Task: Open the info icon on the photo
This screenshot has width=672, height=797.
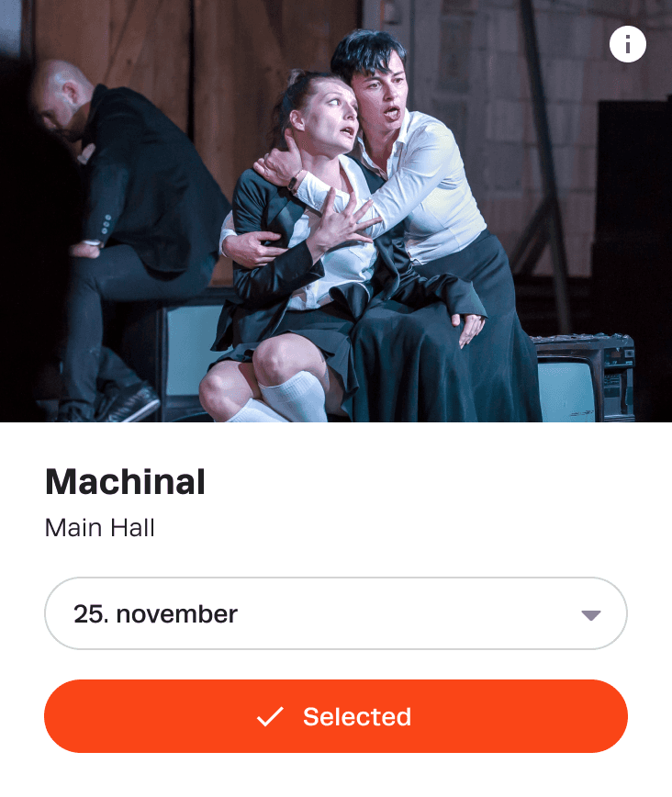Action: [x=628, y=44]
